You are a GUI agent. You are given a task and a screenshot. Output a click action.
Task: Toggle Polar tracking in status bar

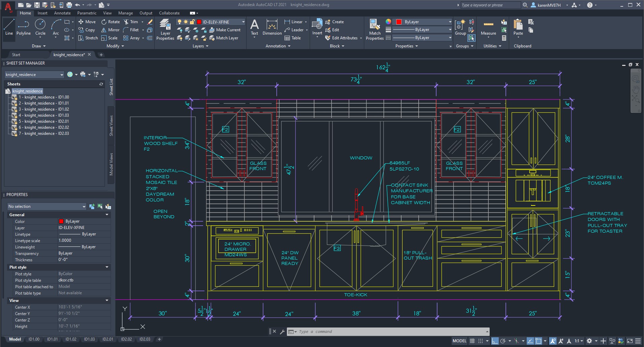click(503, 341)
